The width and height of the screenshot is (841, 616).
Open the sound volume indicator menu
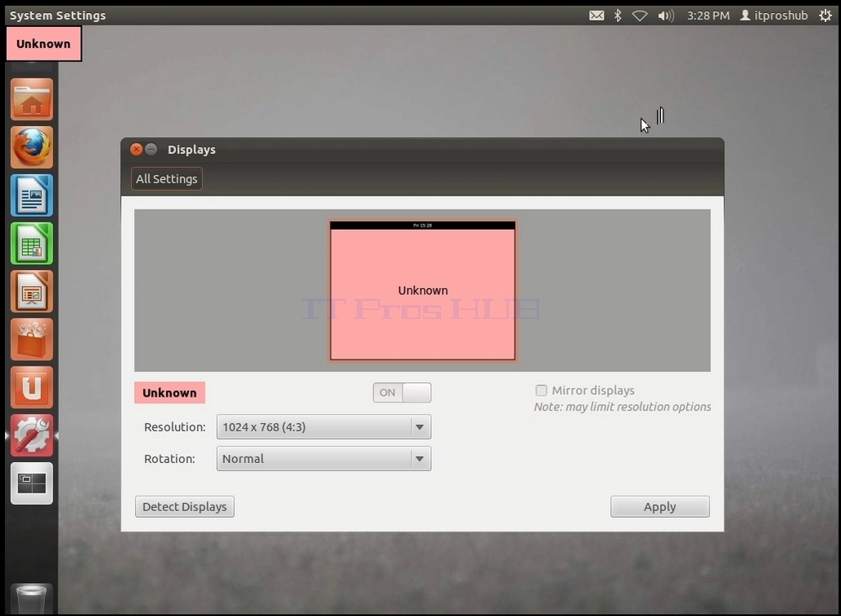pos(666,16)
